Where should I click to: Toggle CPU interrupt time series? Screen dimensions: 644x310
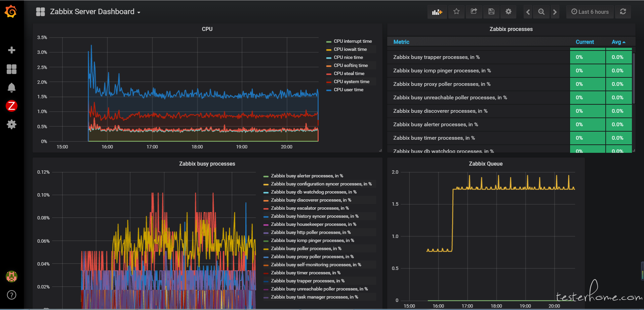[353, 41]
